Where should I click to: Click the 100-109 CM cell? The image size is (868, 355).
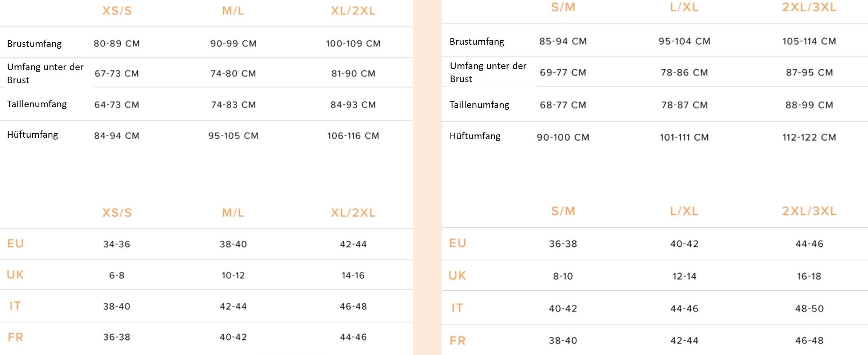pyautogui.click(x=353, y=44)
